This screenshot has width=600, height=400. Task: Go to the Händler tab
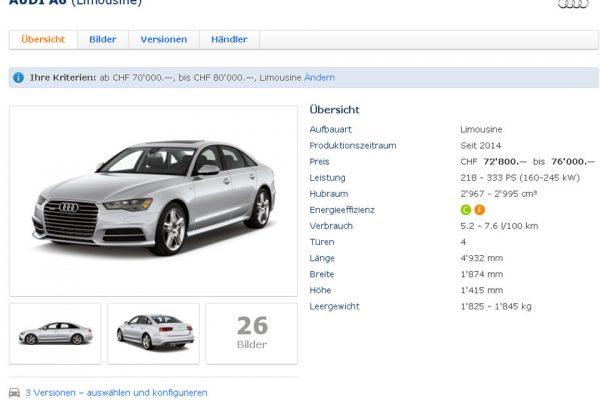click(x=229, y=39)
